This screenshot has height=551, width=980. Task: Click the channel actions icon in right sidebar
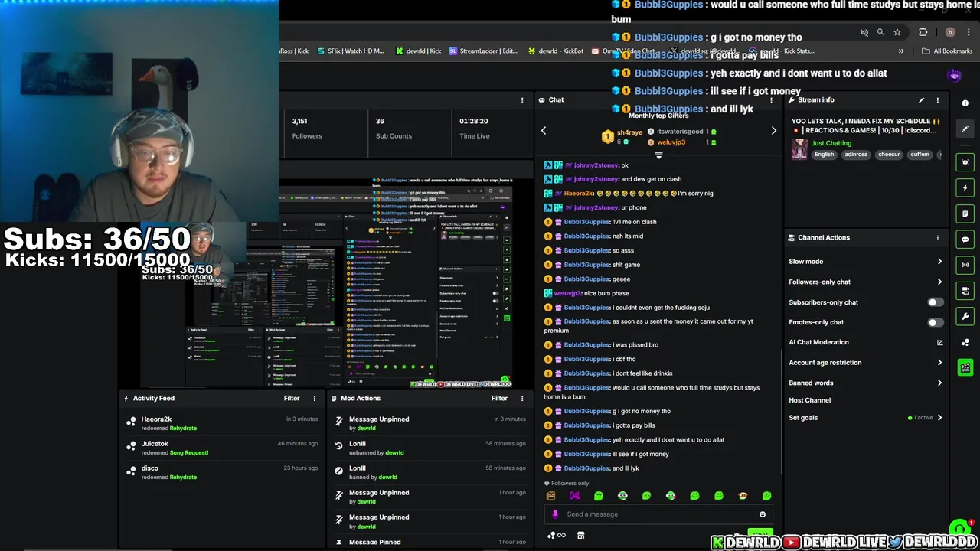point(965,291)
